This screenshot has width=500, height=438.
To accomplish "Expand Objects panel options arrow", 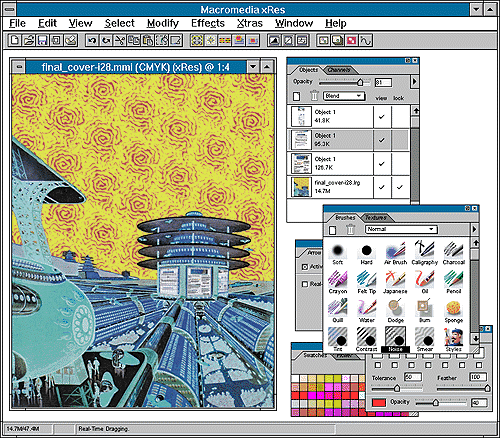I will point(414,81).
